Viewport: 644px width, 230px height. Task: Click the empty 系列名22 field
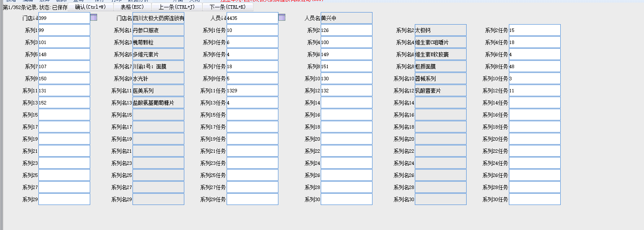point(441,151)
